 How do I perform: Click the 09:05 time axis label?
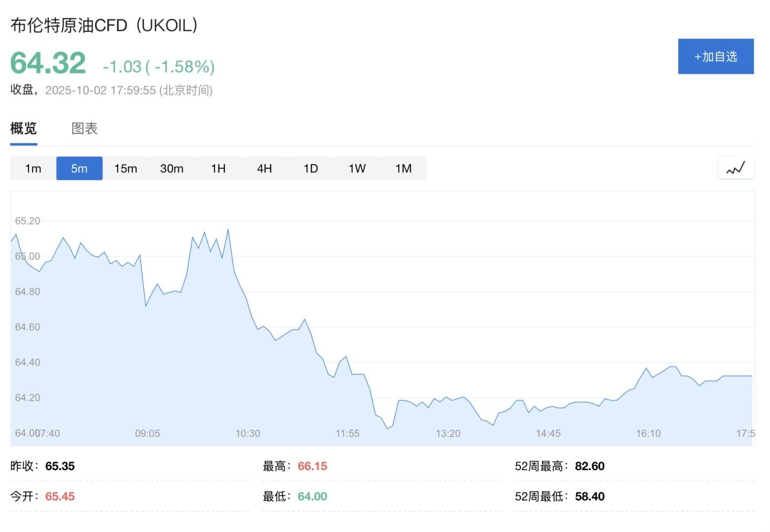tap(148, 433)
